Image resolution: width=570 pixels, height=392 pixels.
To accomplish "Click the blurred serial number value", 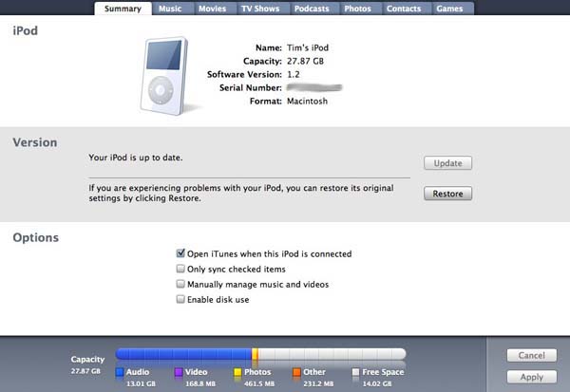I will (x=314, y=87).
